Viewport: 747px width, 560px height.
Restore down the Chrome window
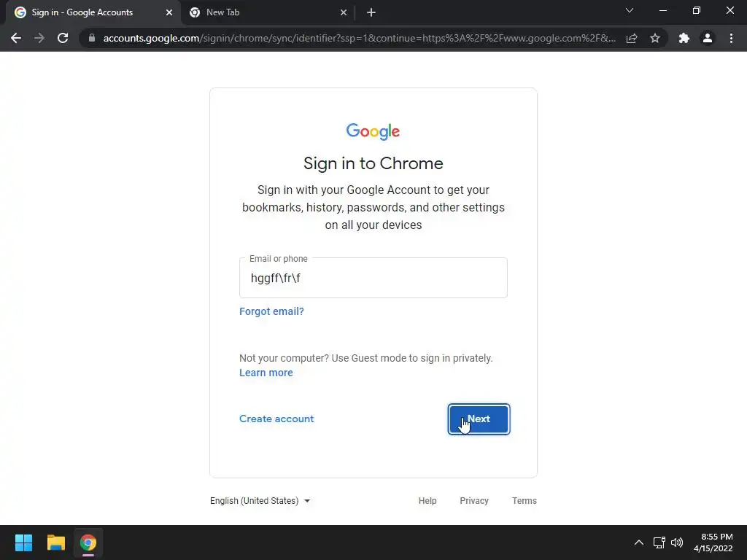click(697, 10)
